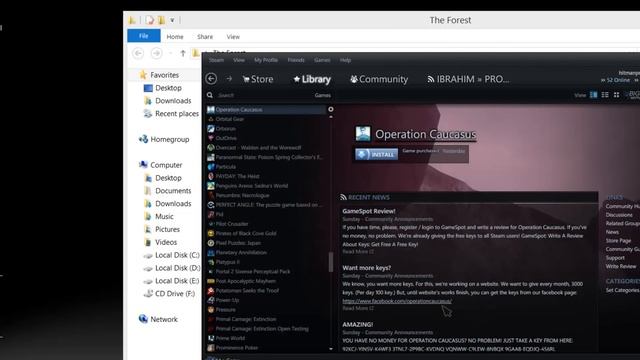Go forward with Steam forward arrow
Screen dimensions: 640x360
229,79
